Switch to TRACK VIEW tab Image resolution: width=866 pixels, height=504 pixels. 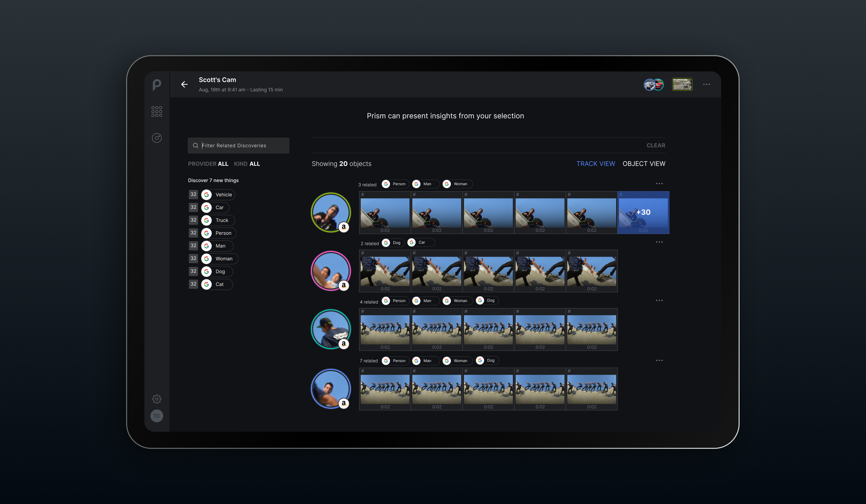(x=596, y=164)
